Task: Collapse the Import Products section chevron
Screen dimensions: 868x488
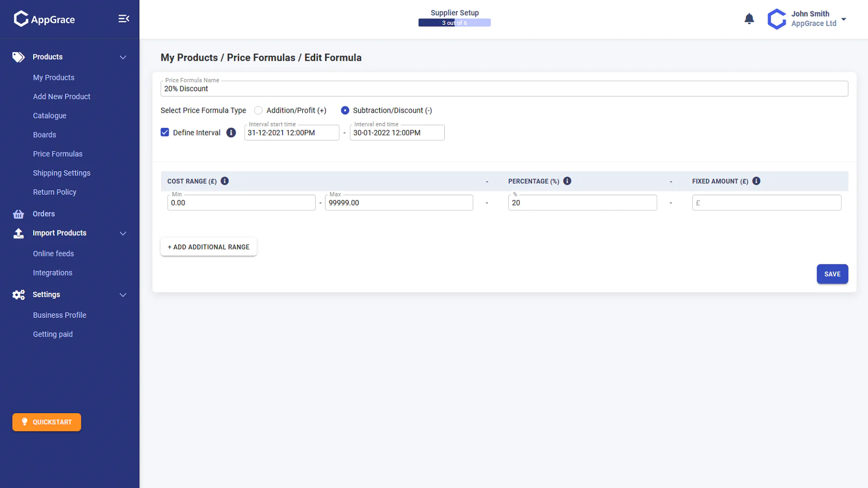Action: (123, 233)
